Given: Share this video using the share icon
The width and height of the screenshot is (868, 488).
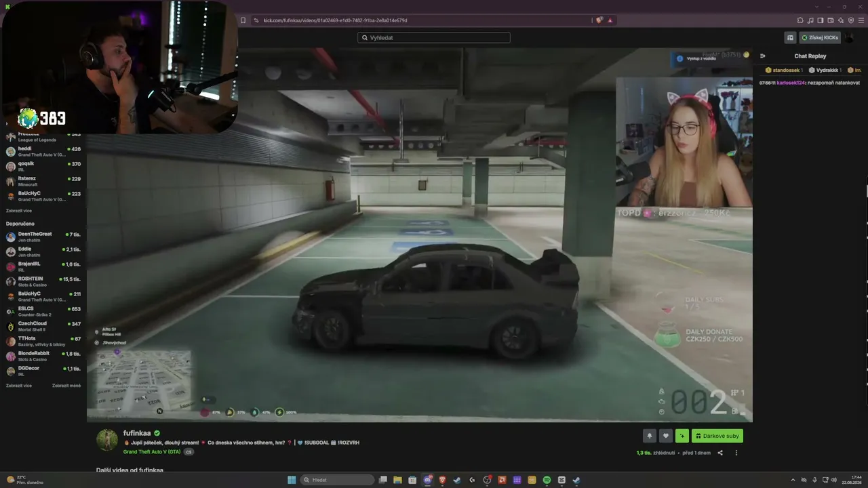Looking at the screenshot, I should pyautogui.click(x=720, y=453).
